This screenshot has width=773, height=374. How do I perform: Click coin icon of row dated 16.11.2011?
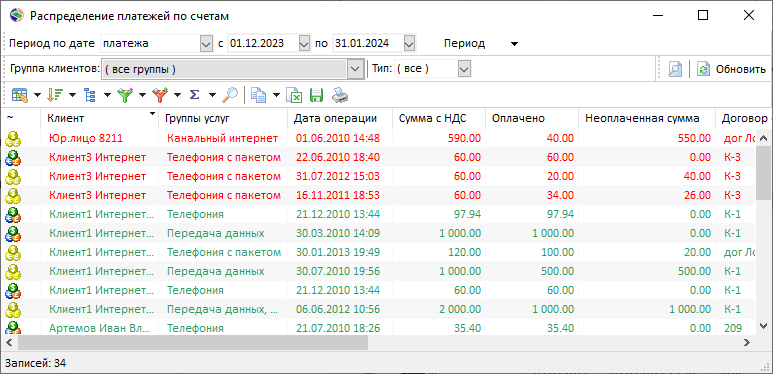tap(13, 196)
